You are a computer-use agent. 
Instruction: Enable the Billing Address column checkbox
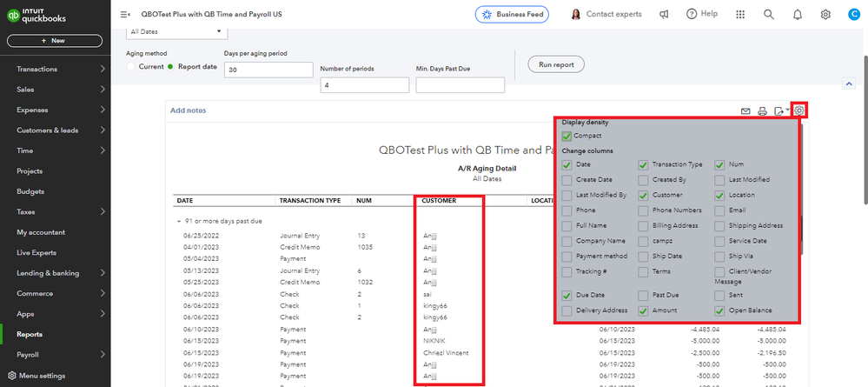pyautogui.click(x=643, y=225)
